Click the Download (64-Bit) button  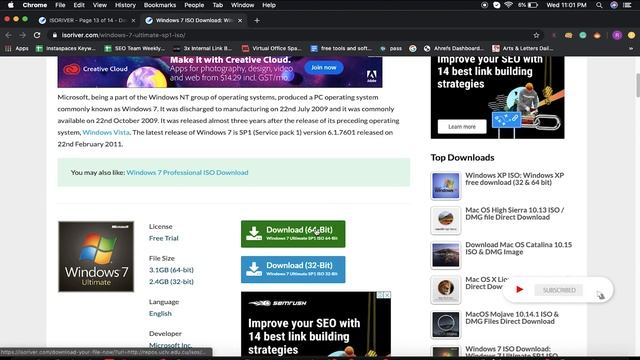pos(293,234)
